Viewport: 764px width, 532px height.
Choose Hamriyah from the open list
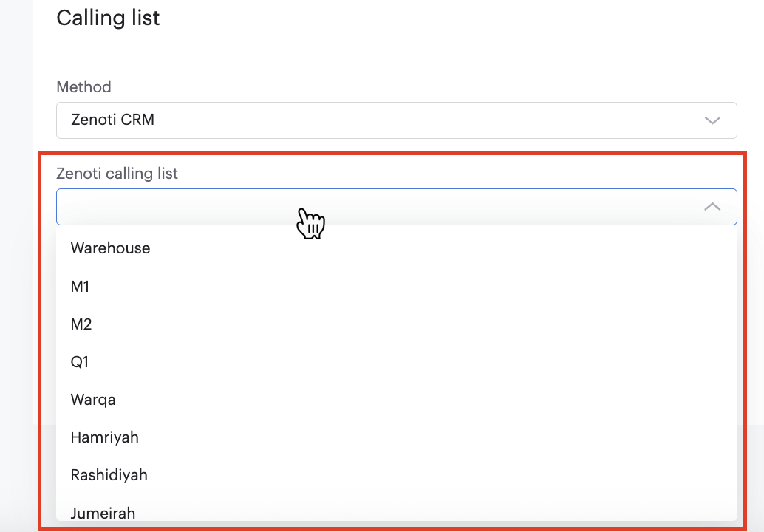[104, 437]
